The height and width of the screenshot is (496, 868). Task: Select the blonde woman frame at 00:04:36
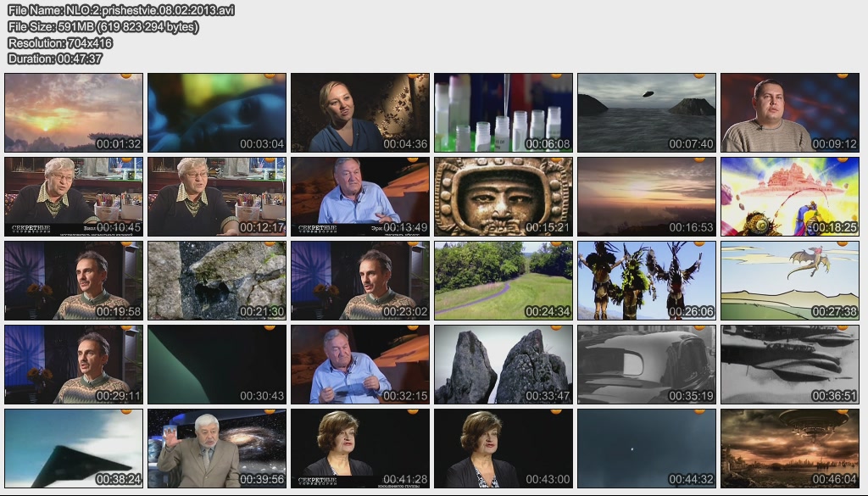pos(359,113)
